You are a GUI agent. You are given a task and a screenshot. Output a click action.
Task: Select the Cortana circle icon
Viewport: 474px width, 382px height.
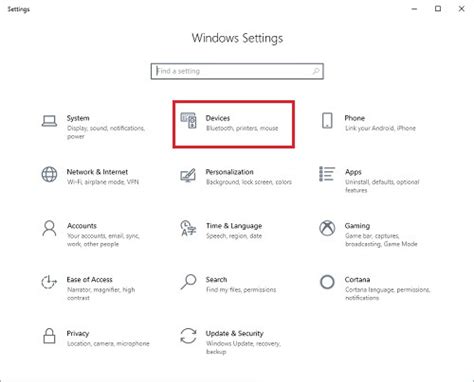click(x=327, y=282)
